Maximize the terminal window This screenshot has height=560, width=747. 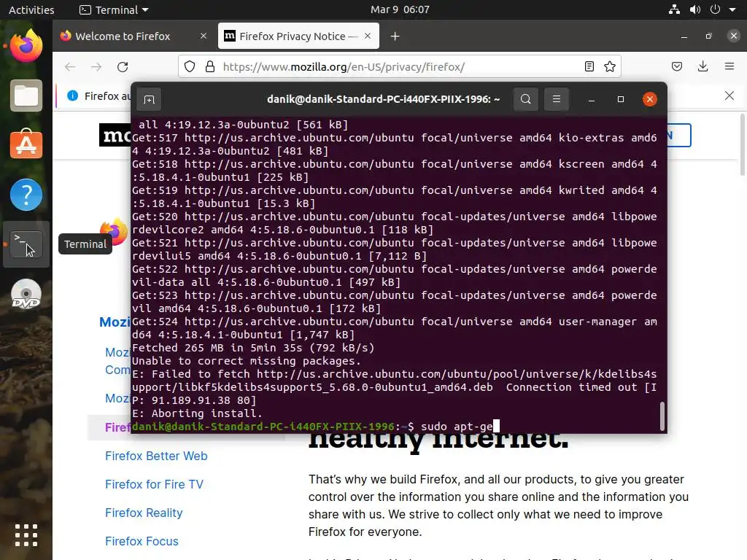pos(620,99)
